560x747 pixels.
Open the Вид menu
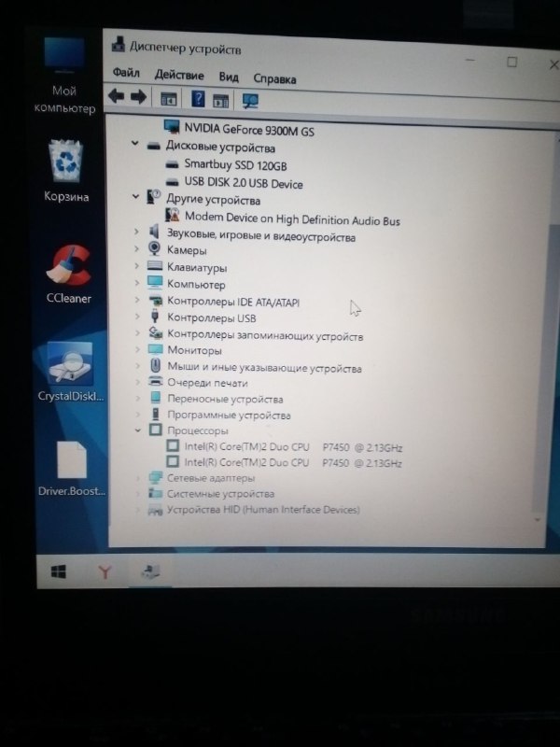point(229,77)
